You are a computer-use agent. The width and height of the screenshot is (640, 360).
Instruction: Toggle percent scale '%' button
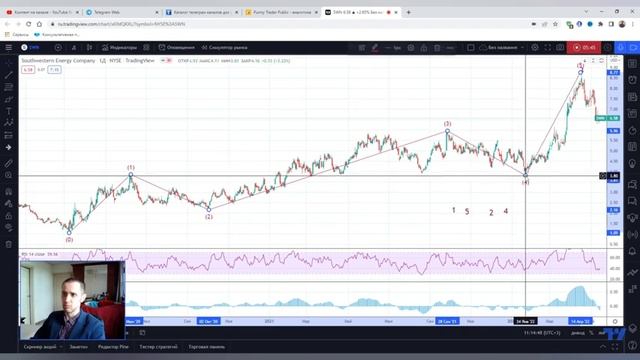click(591, 333)
